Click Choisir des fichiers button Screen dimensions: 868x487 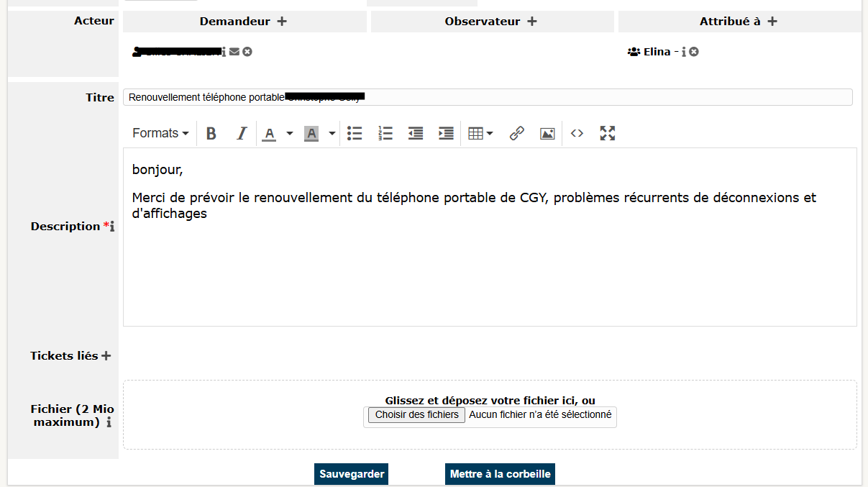click(x=416, y=415)
